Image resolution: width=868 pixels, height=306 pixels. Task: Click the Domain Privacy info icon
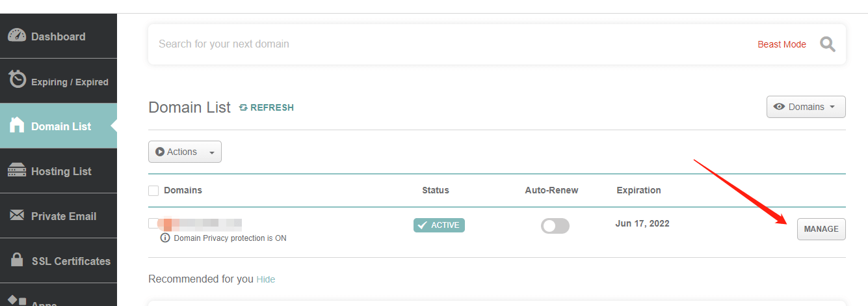[x=165, y=238]
